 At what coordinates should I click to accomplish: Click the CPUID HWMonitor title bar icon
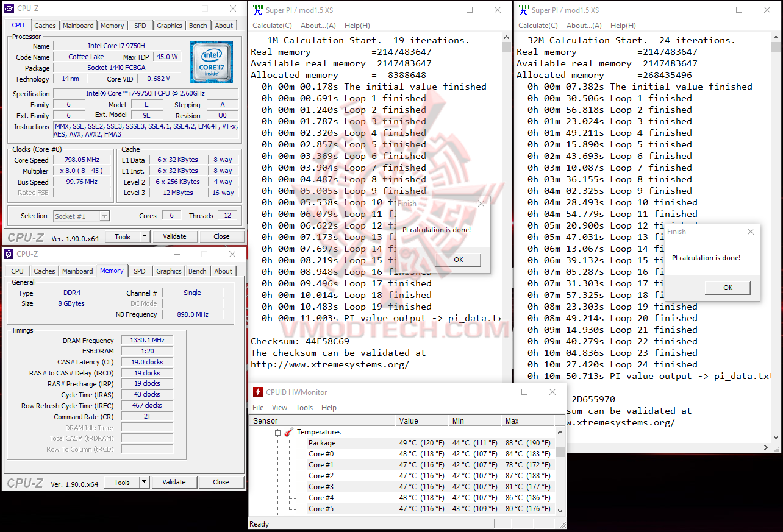point(258,392)
